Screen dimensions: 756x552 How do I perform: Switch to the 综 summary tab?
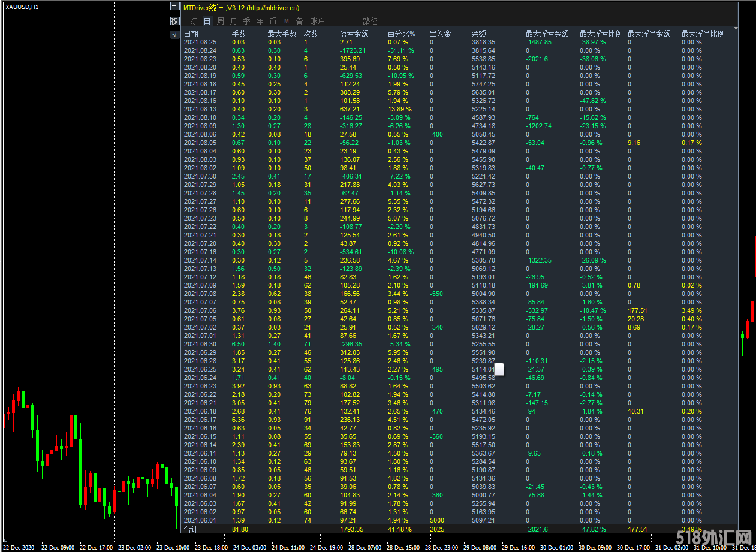point(194,21)
